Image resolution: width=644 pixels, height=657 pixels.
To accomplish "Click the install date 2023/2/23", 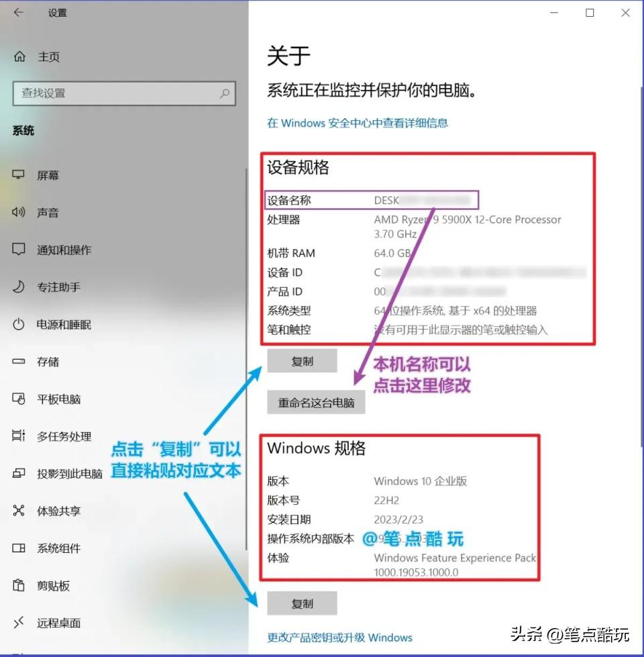I will tap(398, 519).
